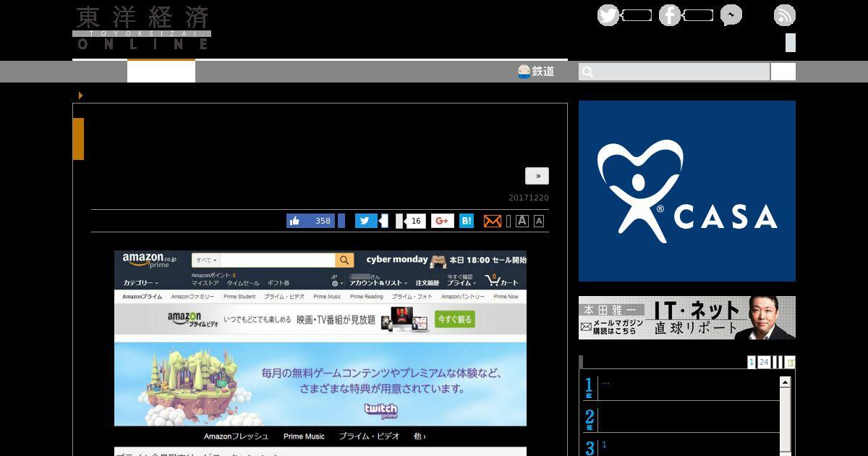Click the breadcrumb orange arrow marker
This screenshot has height=456, width=868.
80,96
